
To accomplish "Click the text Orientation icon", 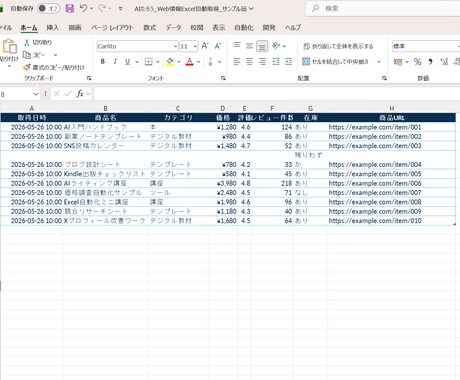I will tap(276, 46).
